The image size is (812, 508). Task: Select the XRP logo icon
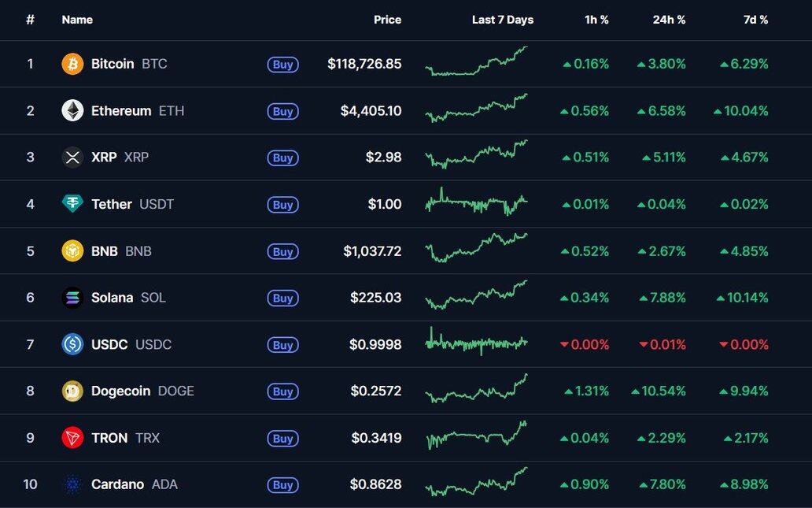coord(72,158)
